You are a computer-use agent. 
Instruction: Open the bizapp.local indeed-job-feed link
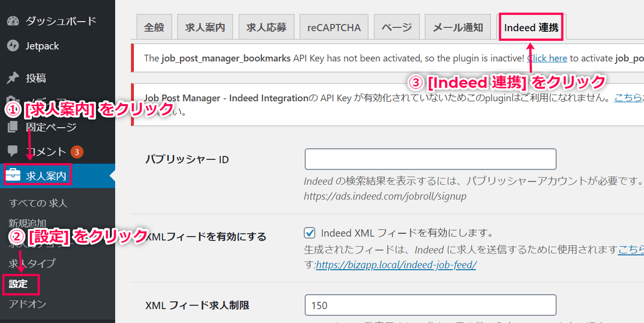tap(396, 264)
